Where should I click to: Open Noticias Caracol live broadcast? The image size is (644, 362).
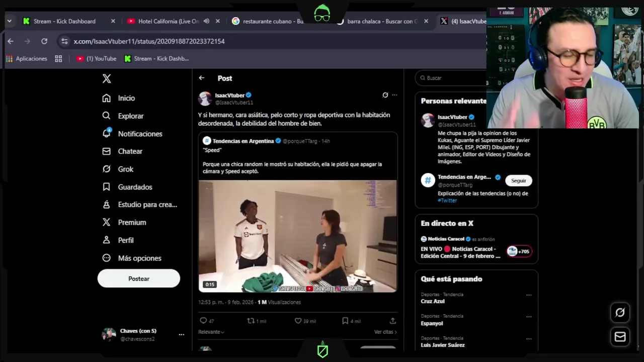[461, 252]
